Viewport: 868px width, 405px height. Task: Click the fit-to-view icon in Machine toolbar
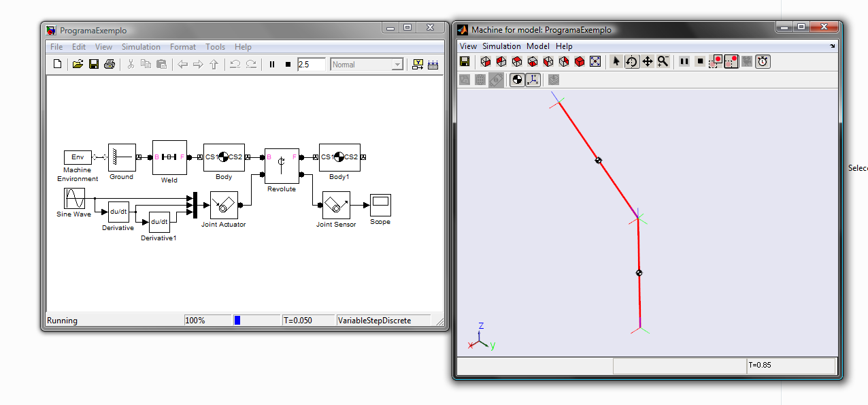595,62
